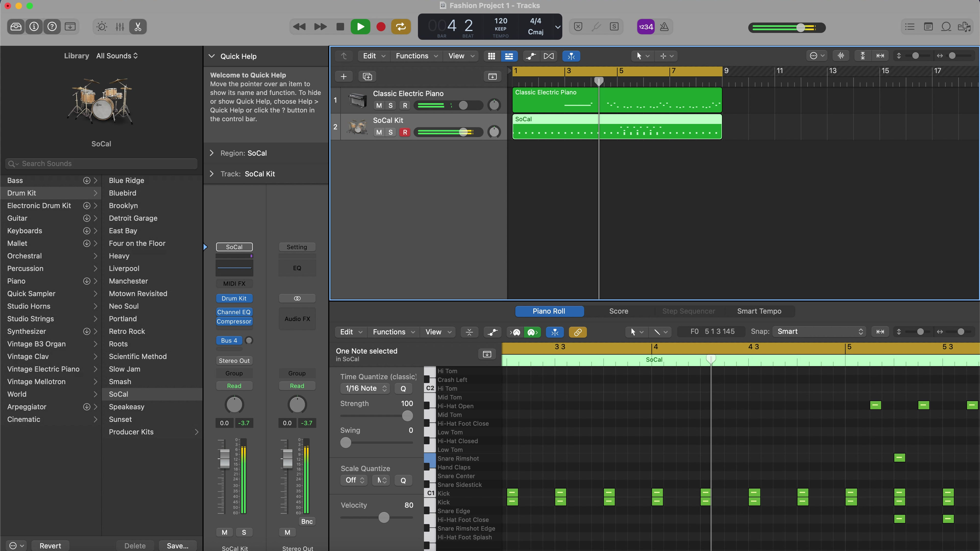Switch to the Smart Tempo tab
Image resolution: width=980 pixels, height=551 pixels.
[759, 311]
